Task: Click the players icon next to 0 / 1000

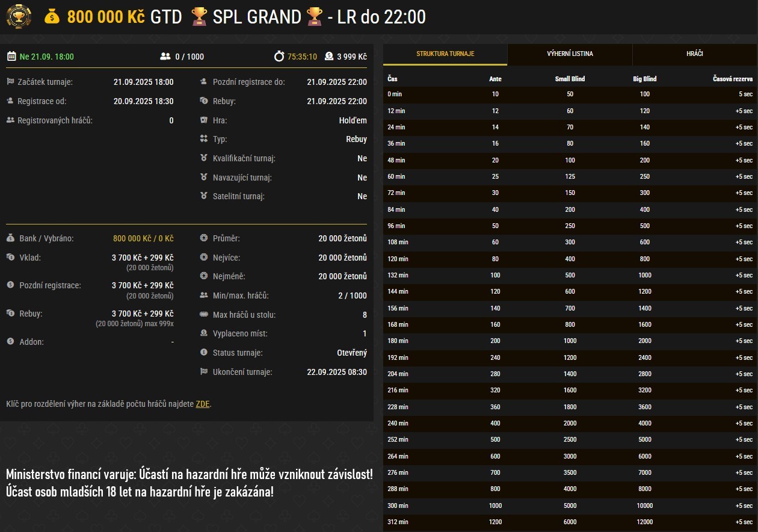Action: (165, 57)
